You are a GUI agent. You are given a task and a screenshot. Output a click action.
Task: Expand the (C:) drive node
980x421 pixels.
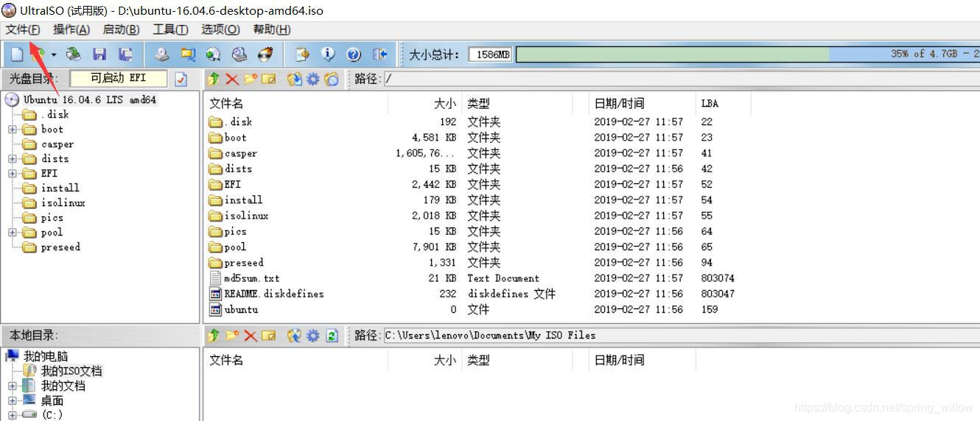(x=13, y=415)
